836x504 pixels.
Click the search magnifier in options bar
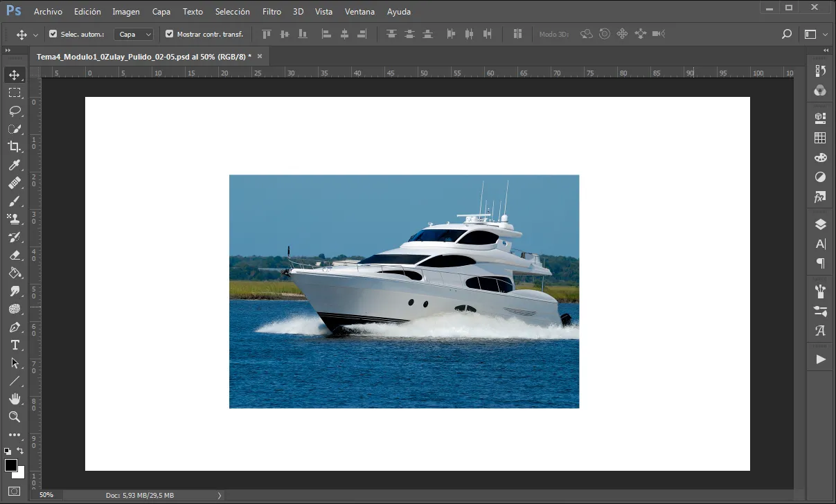coord(786,34)
